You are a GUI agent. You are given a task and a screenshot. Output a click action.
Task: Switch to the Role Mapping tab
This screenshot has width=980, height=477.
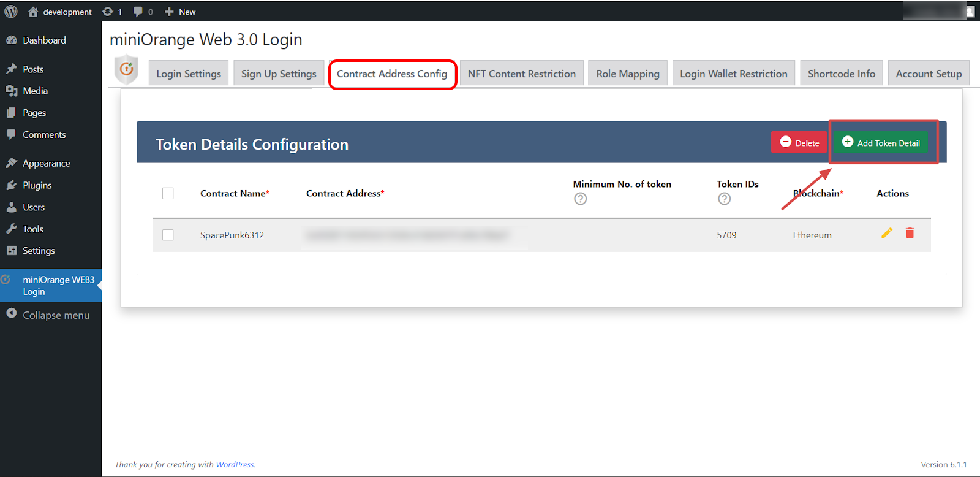tap(628, 74)
